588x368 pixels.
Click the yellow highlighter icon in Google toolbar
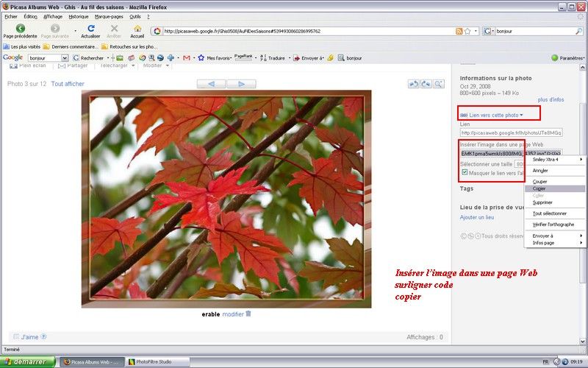point(330,58)
